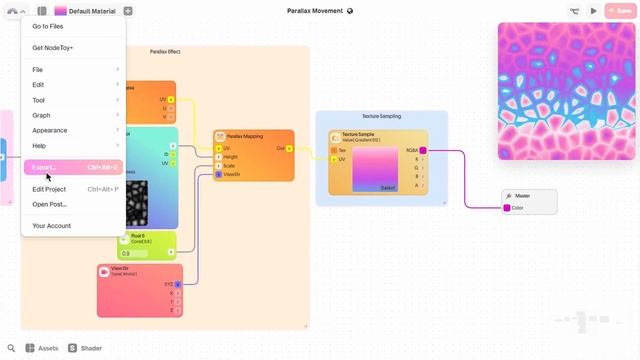Click the Texture Sample RGBA output port
This screenshot has width=640, height=360.
pos(423,151)
